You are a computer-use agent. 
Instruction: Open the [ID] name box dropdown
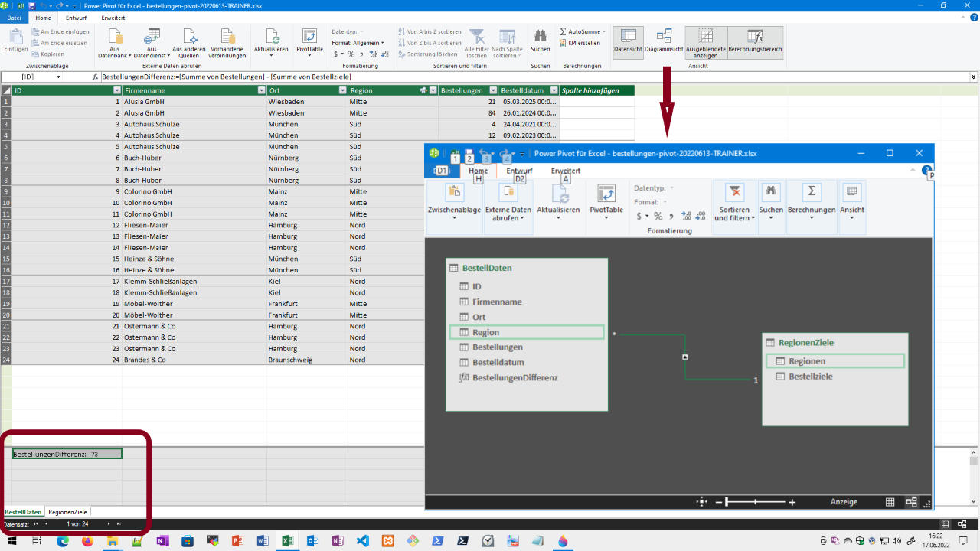[58, 77]
